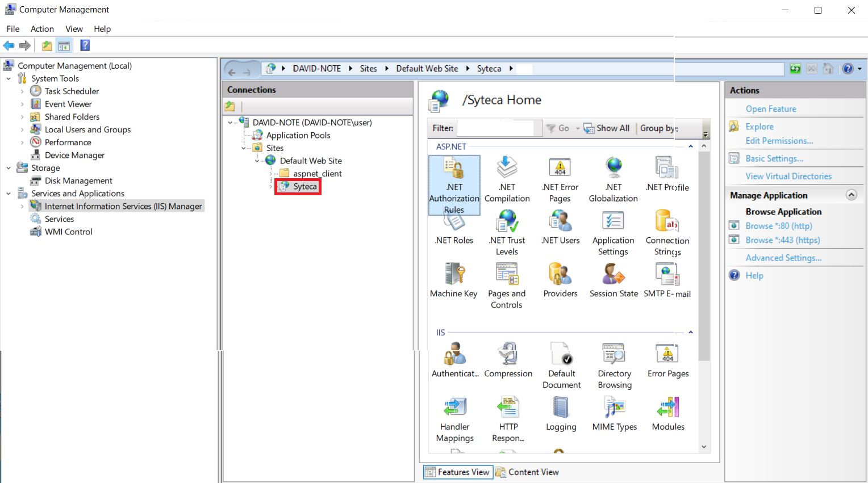This screenshot has width=868, height=483.
Task: Open the Machine Key feature icon
Action: pyautogui.click(x=454, y=275)
